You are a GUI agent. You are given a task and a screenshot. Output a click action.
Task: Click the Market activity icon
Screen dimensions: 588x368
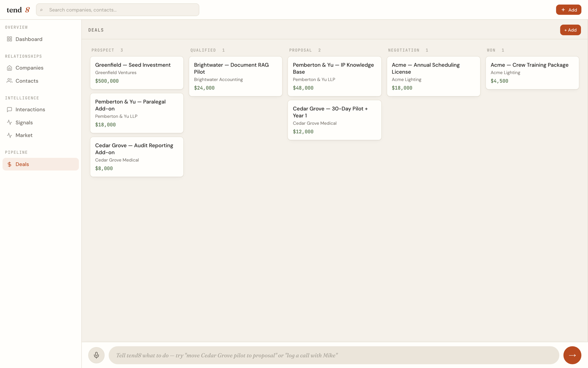tap(10, 135)
